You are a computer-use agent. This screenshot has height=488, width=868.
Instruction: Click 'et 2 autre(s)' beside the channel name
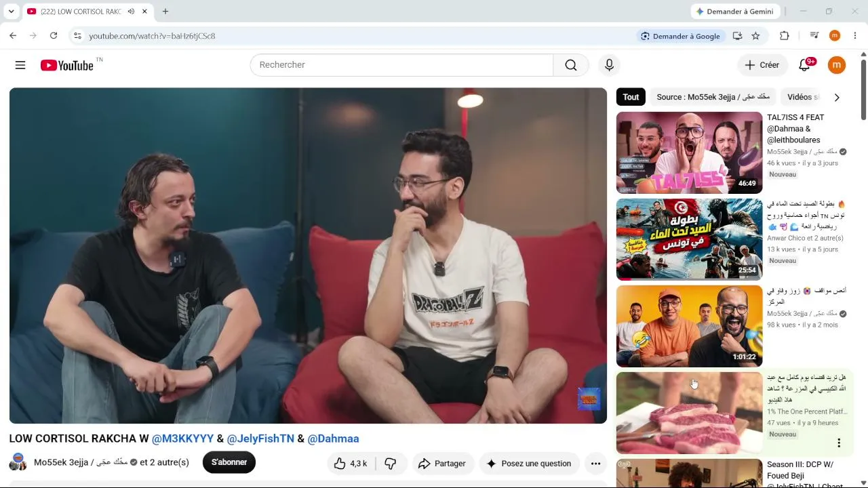pos(164,462)
